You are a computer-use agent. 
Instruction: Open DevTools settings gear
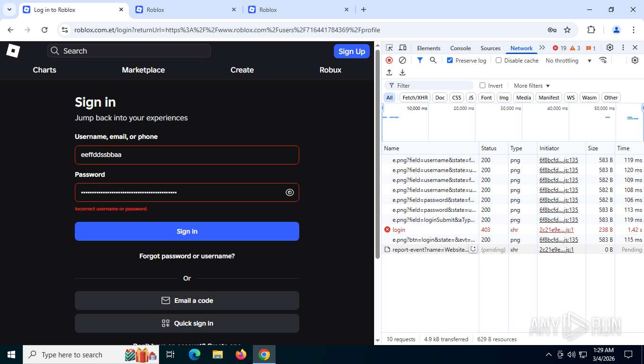tap(610, 48)
